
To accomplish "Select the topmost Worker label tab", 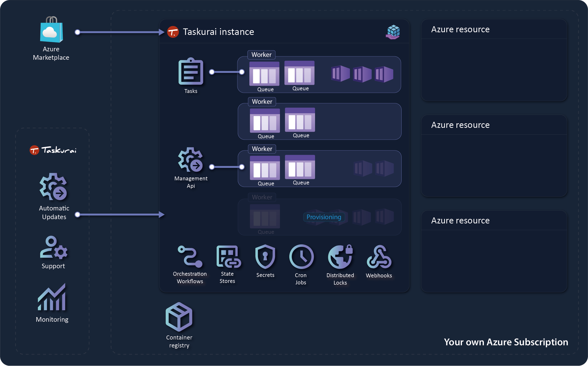I will coord(261,55).
